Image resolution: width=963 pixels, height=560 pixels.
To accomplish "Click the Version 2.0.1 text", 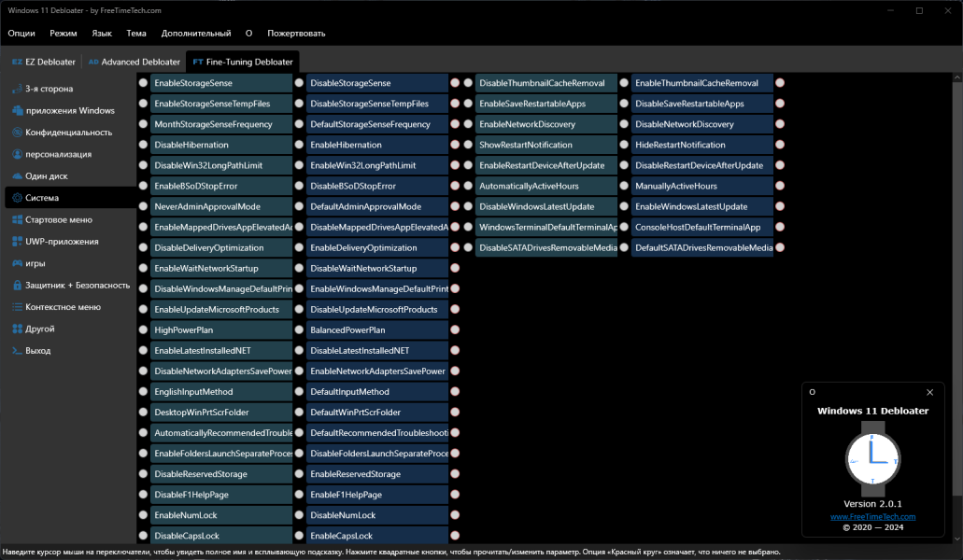I will click(872, 504).
